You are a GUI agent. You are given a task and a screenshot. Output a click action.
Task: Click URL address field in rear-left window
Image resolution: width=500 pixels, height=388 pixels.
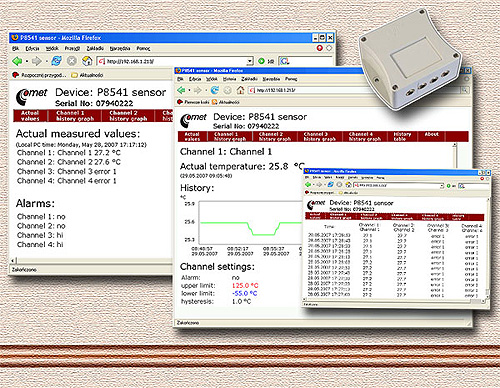point(175,61)
